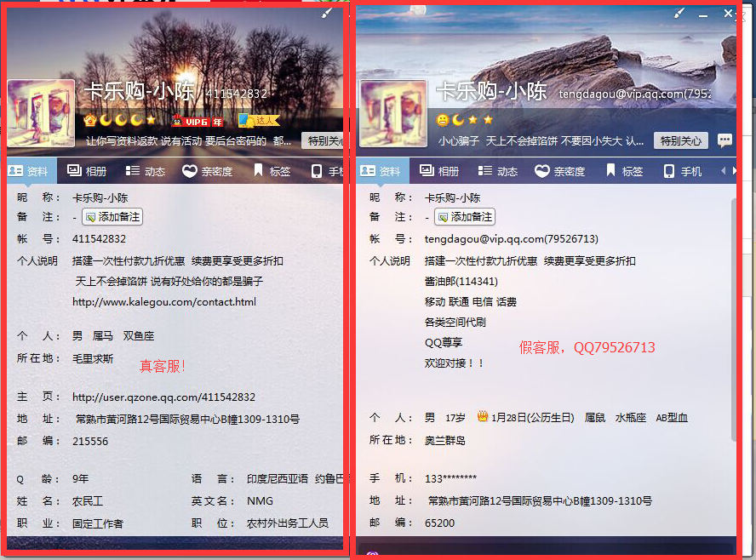Open the 标签 tab in right window
Screen dimensions: 756x560
624,171
